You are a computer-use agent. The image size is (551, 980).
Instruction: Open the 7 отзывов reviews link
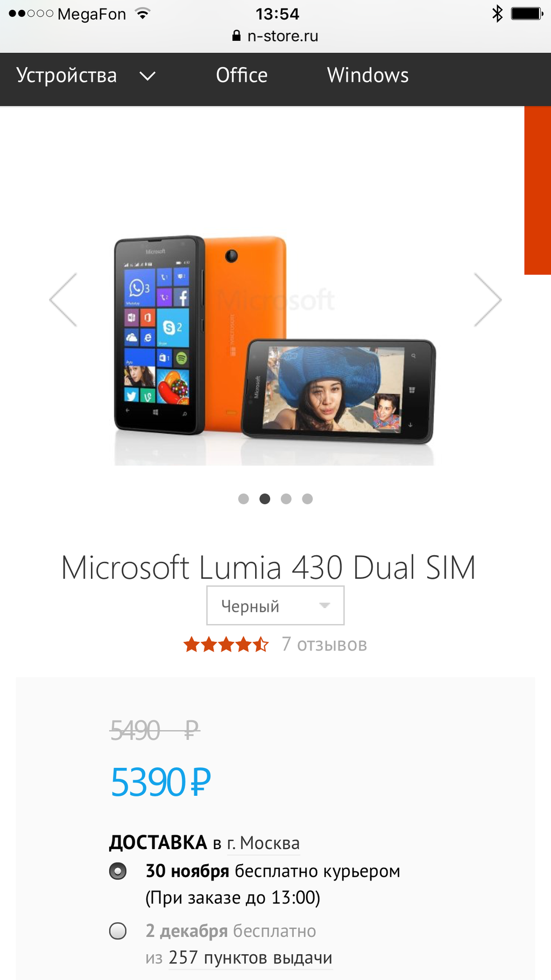click(x=324, y=644)
